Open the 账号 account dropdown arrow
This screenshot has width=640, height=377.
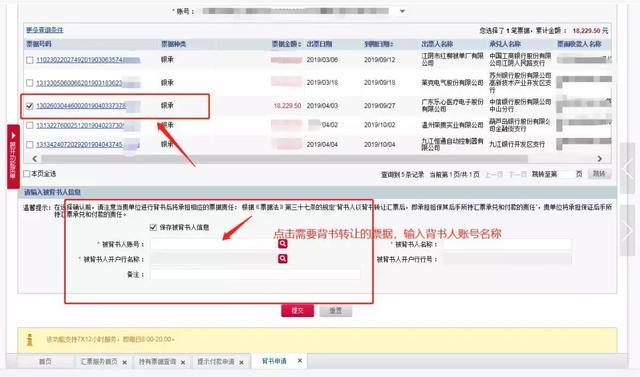tap(402, 11)
